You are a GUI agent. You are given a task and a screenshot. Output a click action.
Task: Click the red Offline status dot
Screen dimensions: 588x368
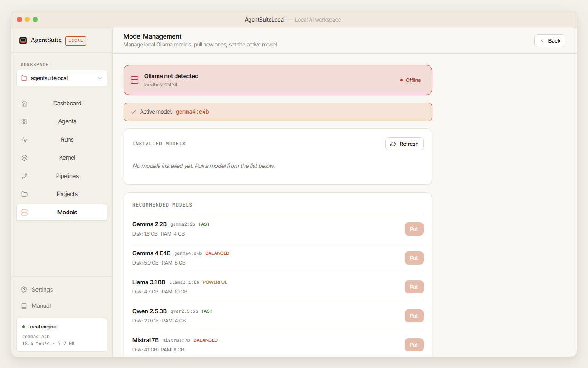(401, 80)
